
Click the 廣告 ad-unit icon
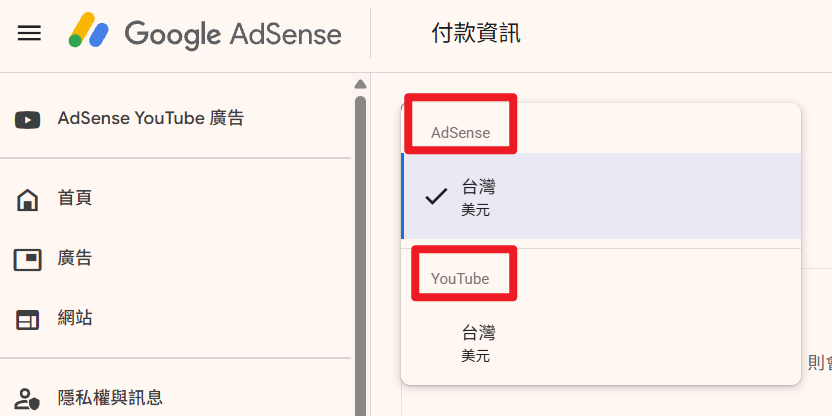click(28, 260)
